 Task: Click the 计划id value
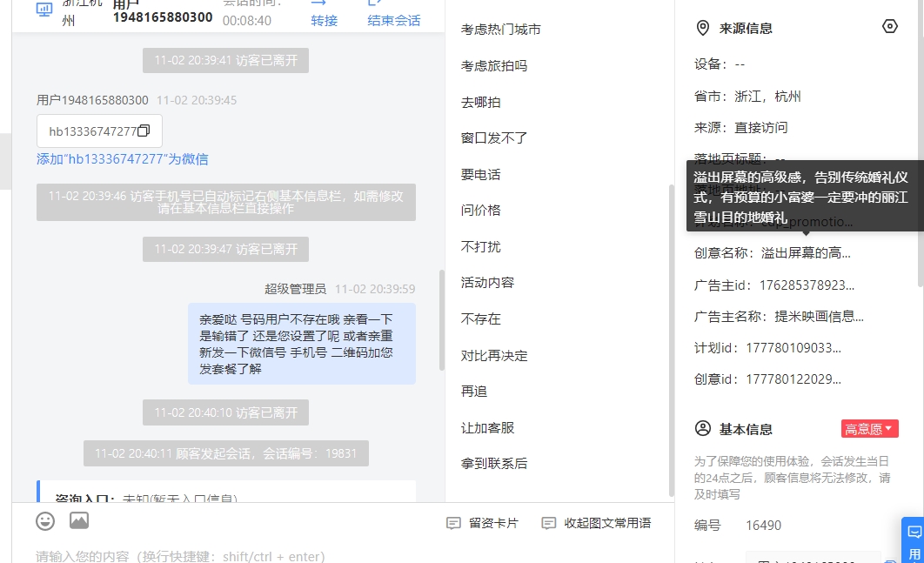pos(793,348)
